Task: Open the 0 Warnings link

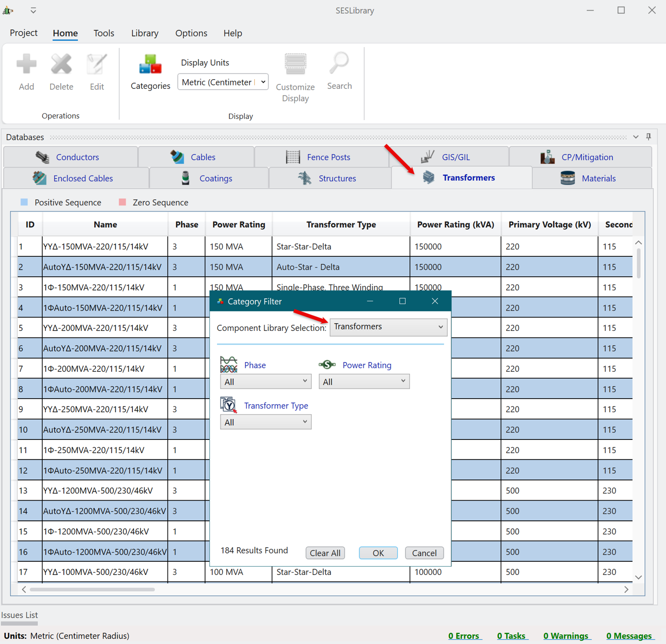Action: click(566, 636)
